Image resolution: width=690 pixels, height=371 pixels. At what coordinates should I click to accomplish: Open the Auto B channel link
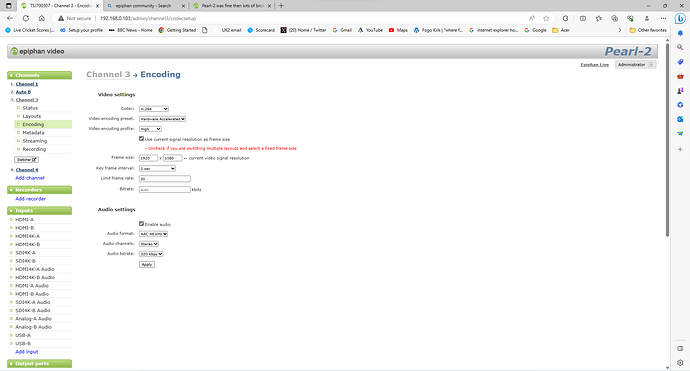[x=23, y=92]
